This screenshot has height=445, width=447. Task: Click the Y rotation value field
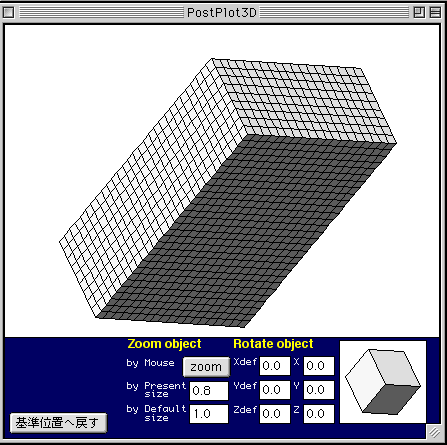coord(319,390)
